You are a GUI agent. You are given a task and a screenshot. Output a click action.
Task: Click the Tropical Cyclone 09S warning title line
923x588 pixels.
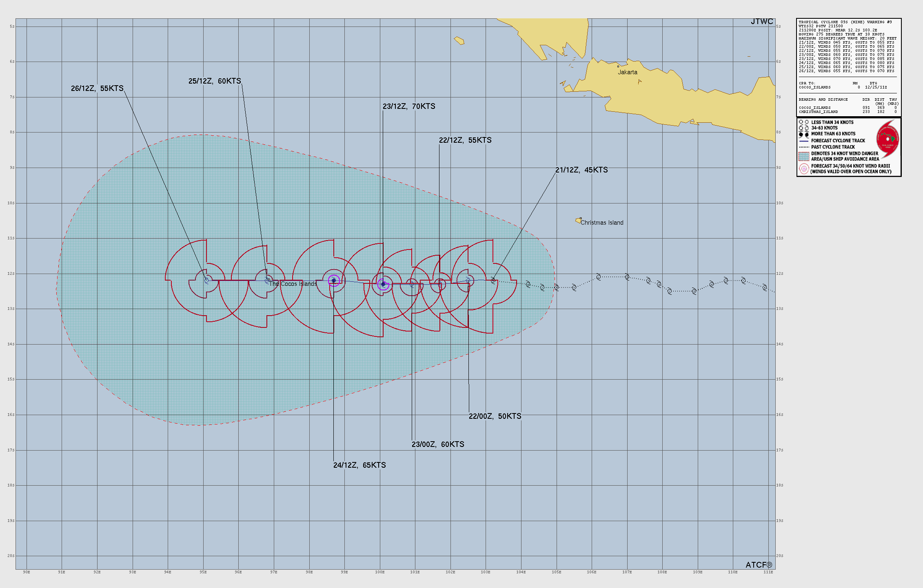click(x=845, y=22)
